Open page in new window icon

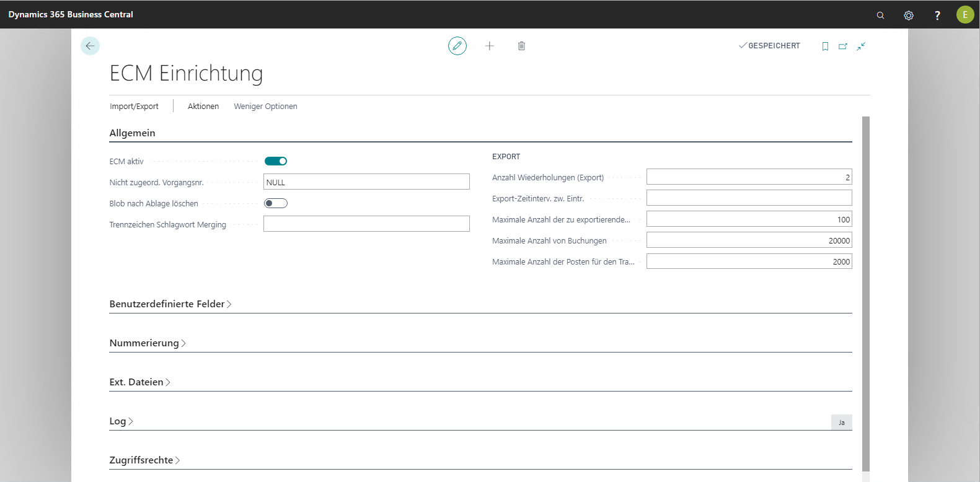pyautogui.click(x=843, y=46)
